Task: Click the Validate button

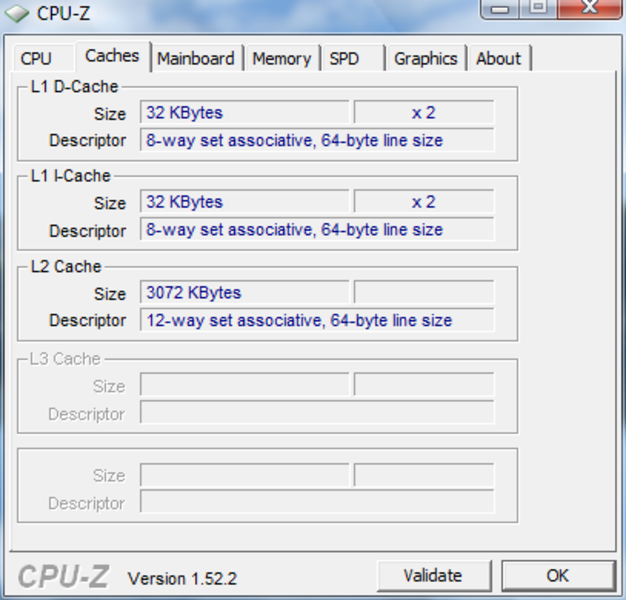Action: click(x=434, y=576)
